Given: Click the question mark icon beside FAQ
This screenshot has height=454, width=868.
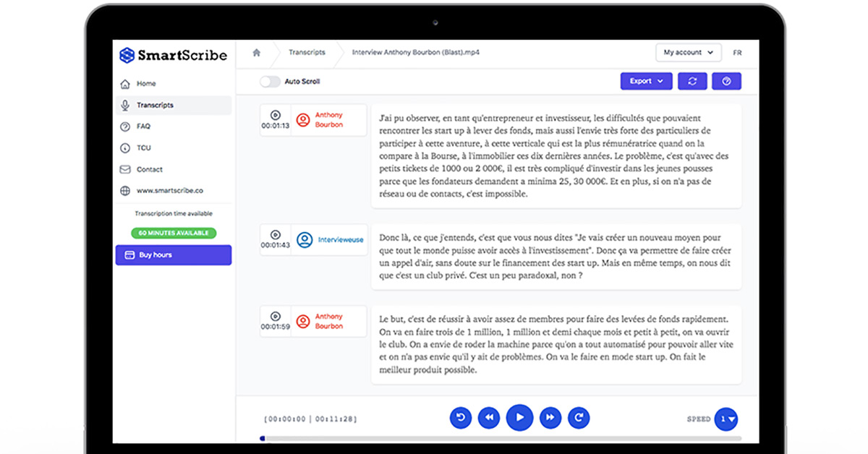Looking at the screenshot, I should (x=125, y=127).
